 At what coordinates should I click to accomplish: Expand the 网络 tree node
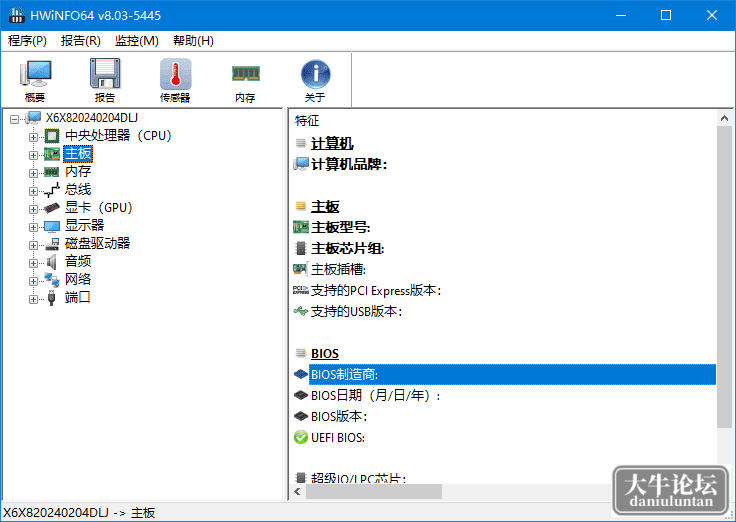(33, 281)
